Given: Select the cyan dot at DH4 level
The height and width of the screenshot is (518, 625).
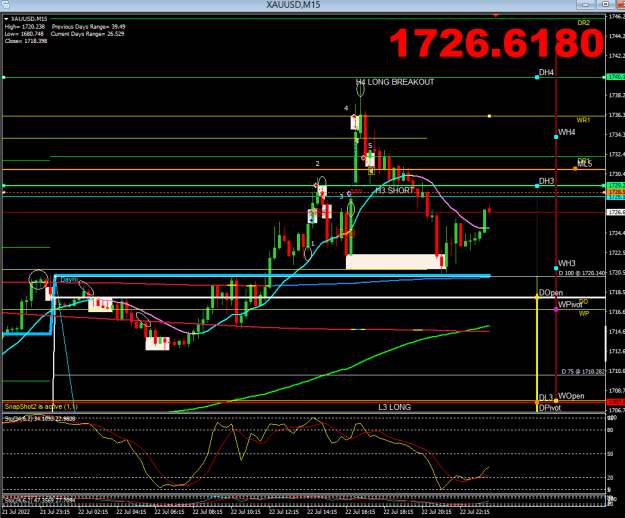Looking at the screenshot, I should 537,77.
